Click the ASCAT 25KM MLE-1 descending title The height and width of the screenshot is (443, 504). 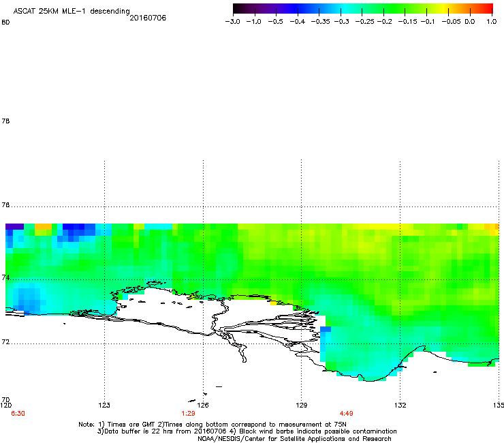click(x=72, y=11)
